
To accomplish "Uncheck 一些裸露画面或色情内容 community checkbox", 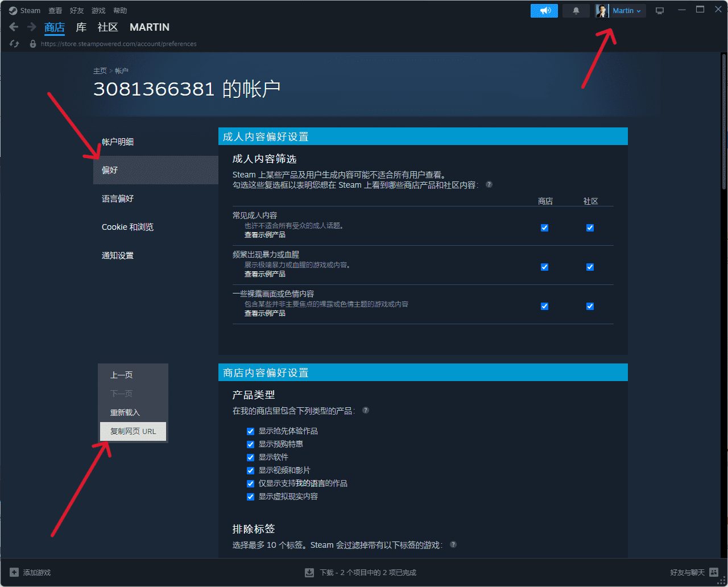I will [590, 306].
